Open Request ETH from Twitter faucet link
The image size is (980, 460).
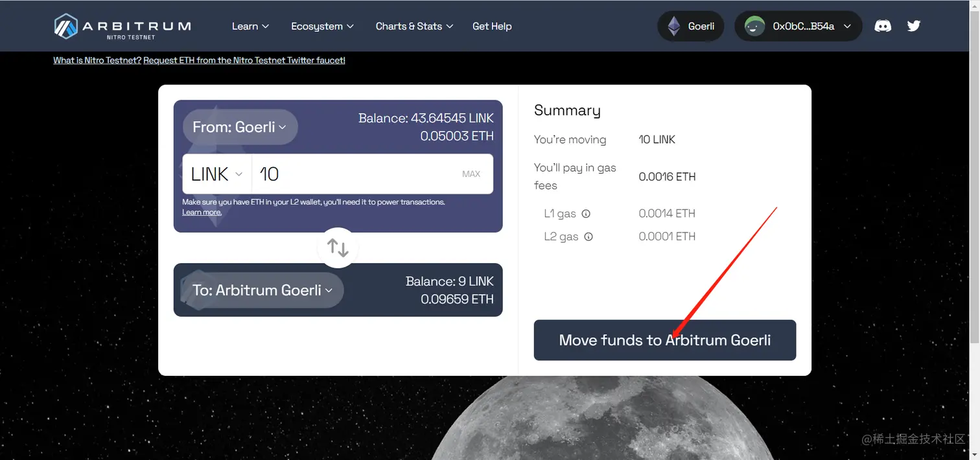coord(244,60)
